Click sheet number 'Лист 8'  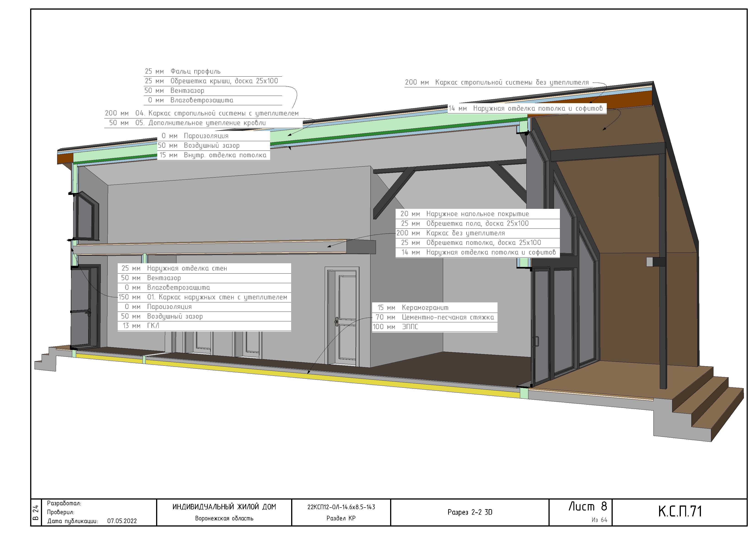(588, 506)
